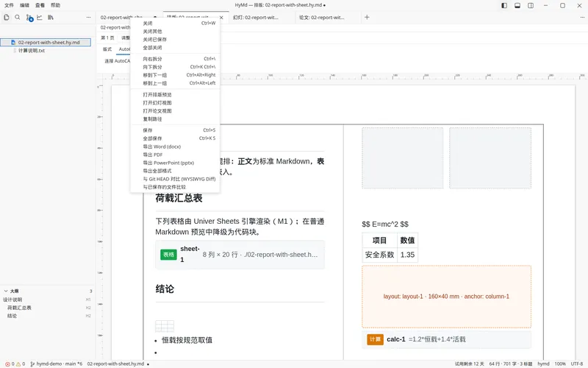Screen dimensions: 588x368
Task: Choose 向右拆分 in the context menu
Action: 175,59
